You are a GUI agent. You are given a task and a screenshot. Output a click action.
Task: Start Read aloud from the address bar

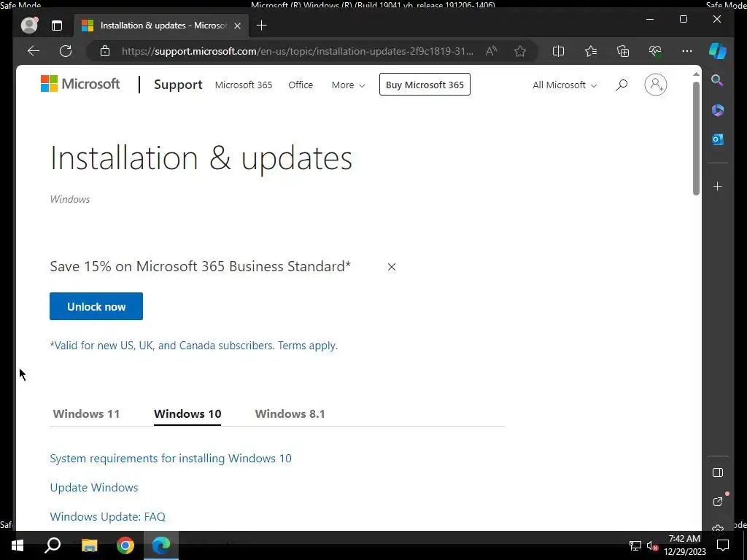tap(491, 51)
